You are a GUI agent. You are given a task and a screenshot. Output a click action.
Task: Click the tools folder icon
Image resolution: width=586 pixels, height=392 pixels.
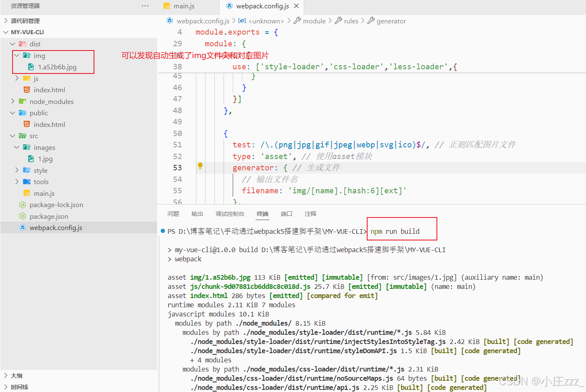(27, 182)
